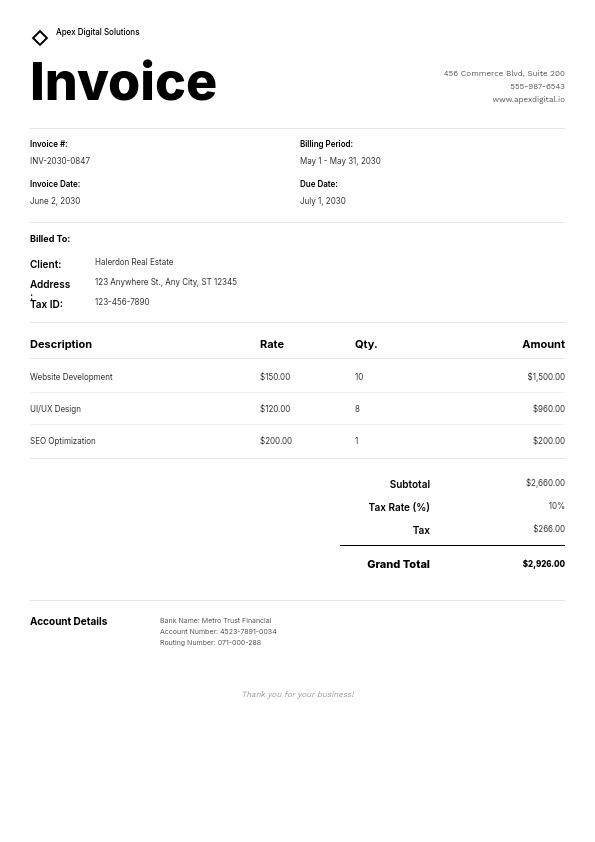Select due date 'July 1, 2030'

click(x=322, y=201)
